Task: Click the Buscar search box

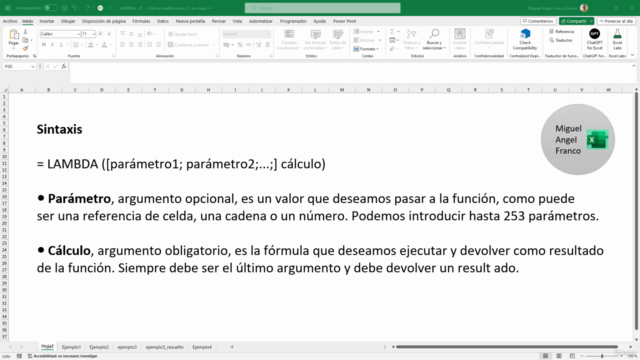Action: click(x=322, y=8)
